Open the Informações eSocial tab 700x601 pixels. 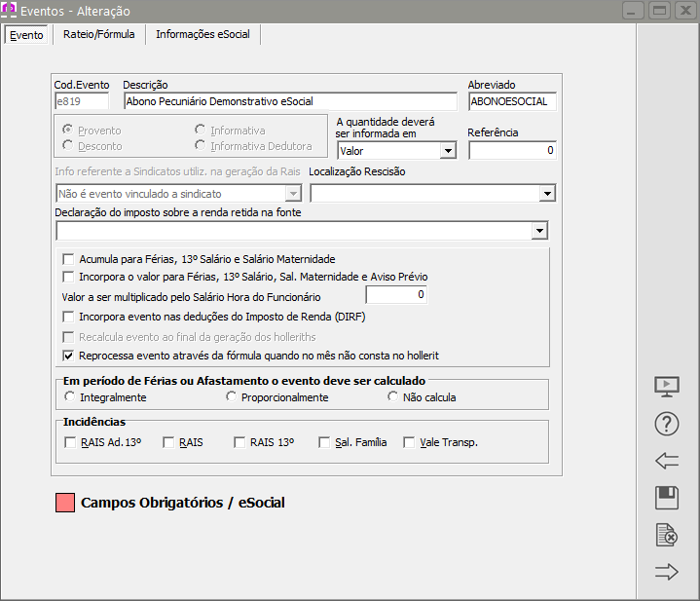(203, 34)
